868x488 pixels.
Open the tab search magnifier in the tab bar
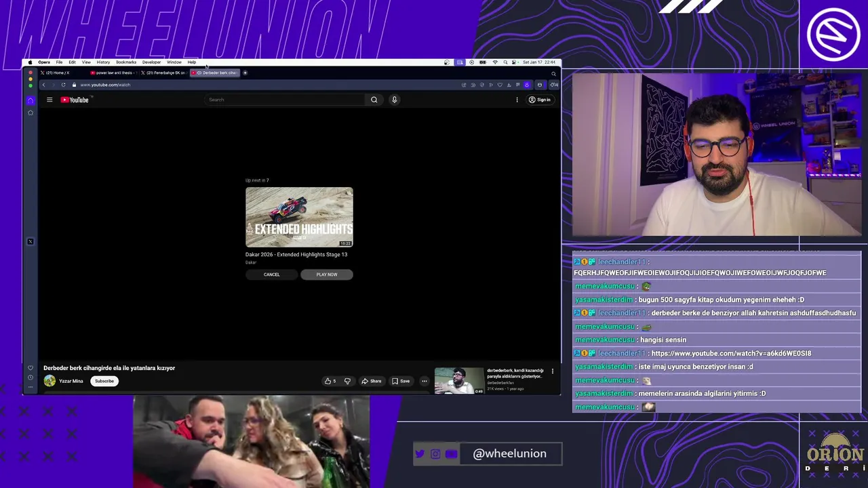click(x=553, y=73)
